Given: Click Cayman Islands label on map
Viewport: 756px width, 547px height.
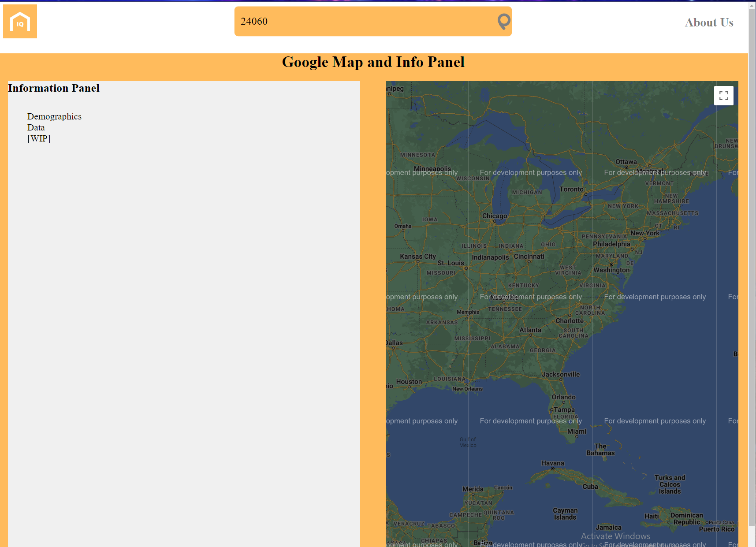Looking at the screenshot, I should (565, 514).
